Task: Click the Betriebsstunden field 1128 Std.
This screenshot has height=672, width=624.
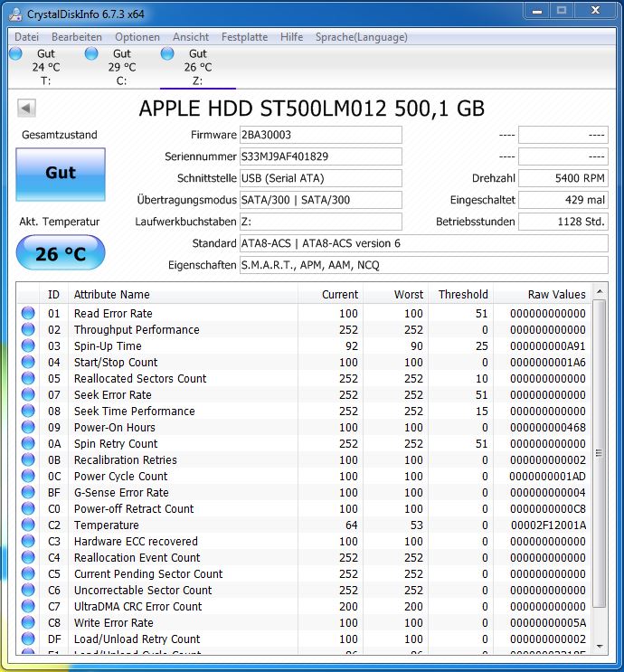Action: pyautogui.click(x=563, y=222)
